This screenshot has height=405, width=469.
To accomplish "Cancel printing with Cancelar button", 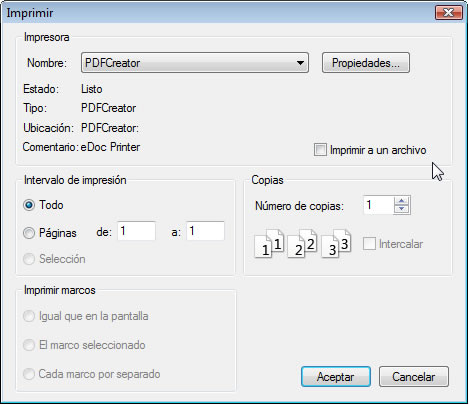I will 414,377.
